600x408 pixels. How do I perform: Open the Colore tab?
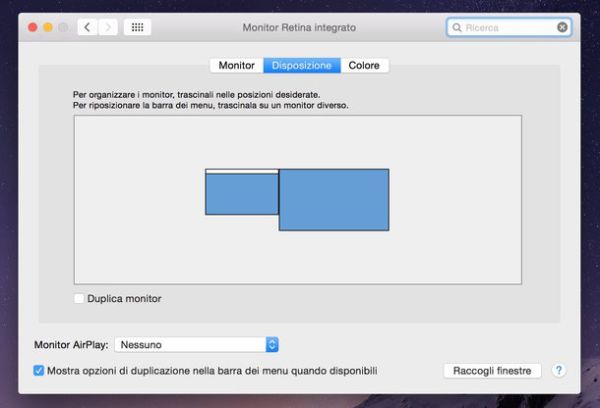point(364,66)
